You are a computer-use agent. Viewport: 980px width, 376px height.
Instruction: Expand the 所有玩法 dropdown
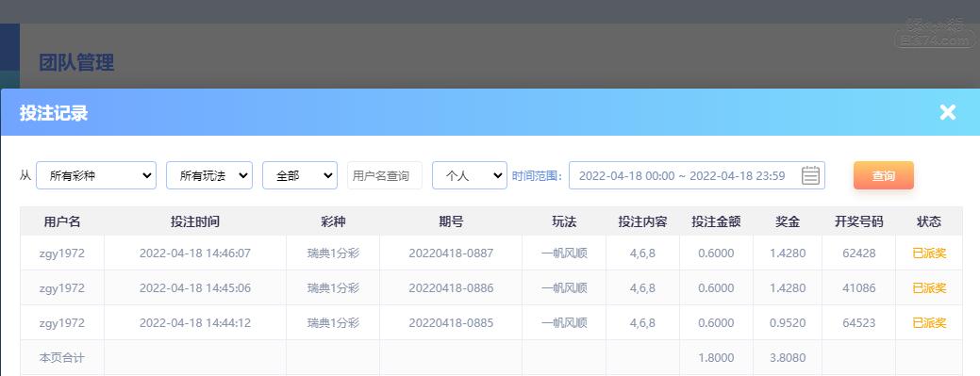(x=209, y=175)
